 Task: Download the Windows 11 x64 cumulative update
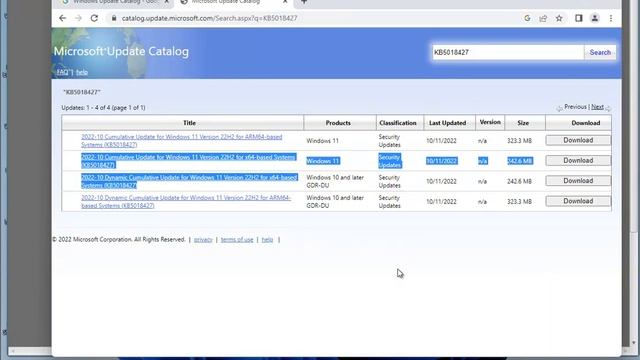tap(578, 160)
